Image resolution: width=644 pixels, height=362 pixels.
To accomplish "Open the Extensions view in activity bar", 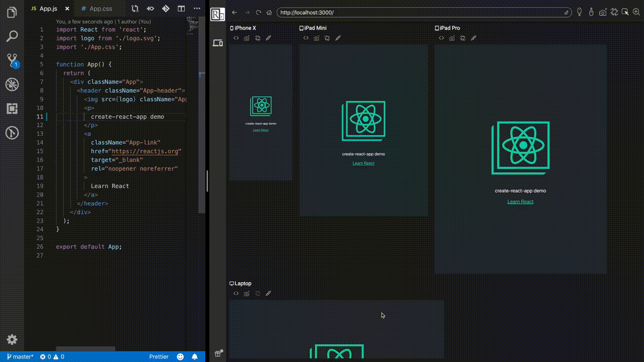I will [12, 108].
